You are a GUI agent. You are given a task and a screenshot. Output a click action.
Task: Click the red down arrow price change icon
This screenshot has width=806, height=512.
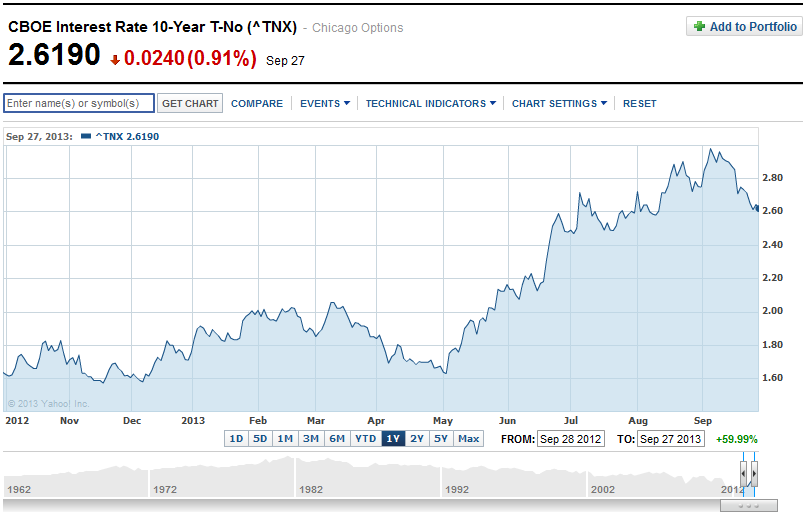[x=115, y=61]
